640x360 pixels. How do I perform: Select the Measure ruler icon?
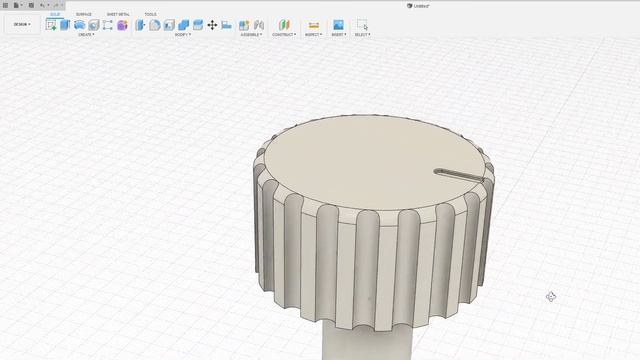point(313,25)
